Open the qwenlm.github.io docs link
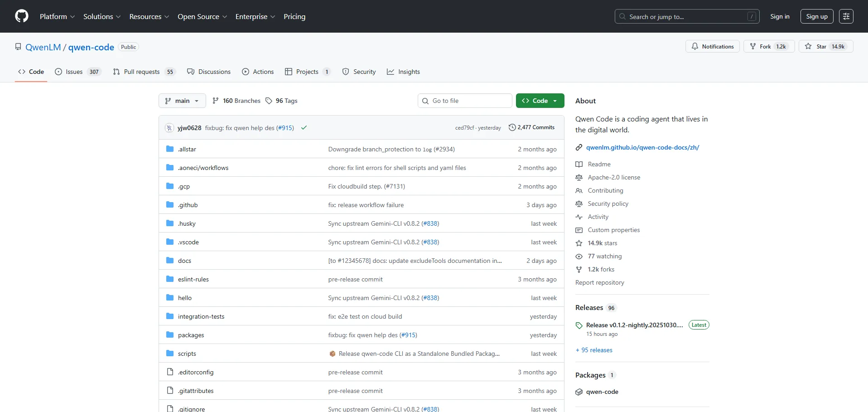The width and height of the screenshot is (868, 412). point(642,148)
